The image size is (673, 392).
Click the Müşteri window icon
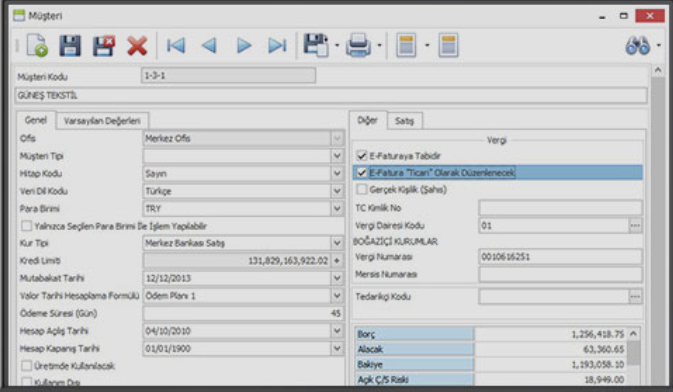point(19,16)
